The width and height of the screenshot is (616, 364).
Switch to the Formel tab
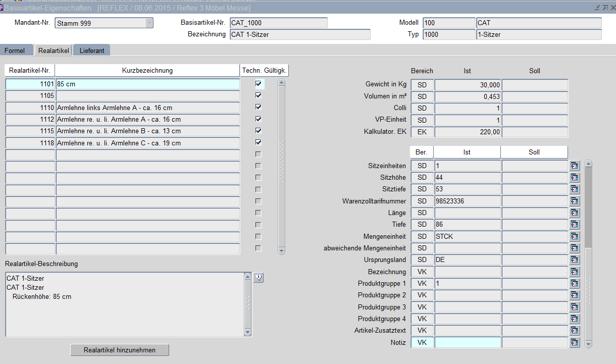[x=15, y=50]
